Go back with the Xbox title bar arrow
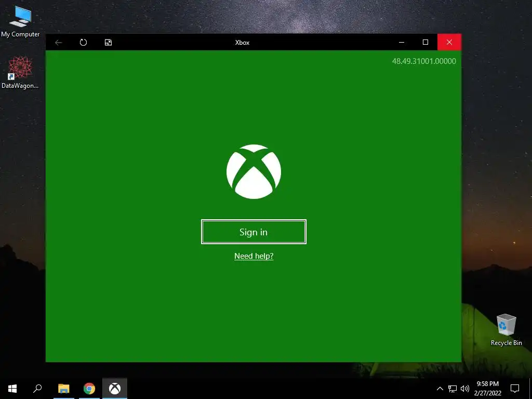This screenshot has height=399, width=532. click(x=58, y=43)
